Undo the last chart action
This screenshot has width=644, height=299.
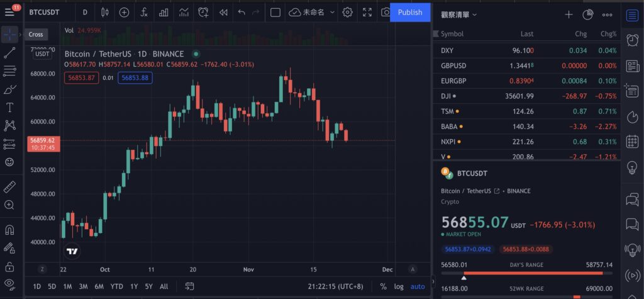241,13
